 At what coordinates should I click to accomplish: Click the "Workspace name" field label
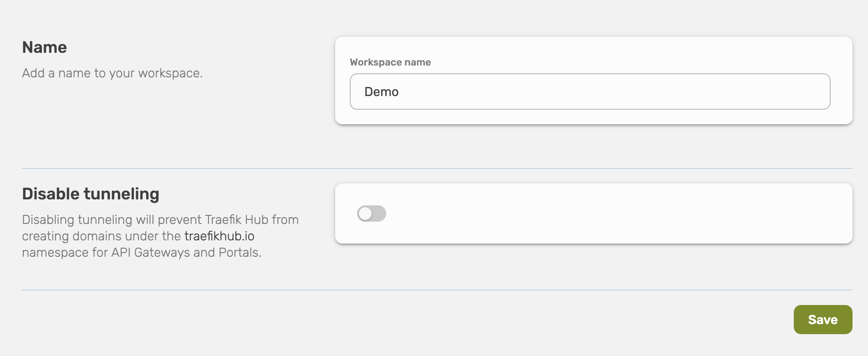pyautogui.click(x=390, y=62)
